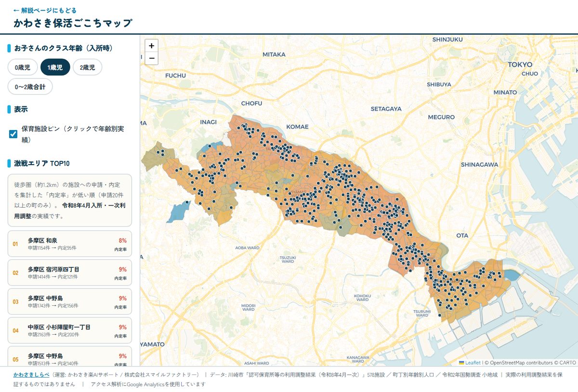Click the CHOFU map label
The width and height of the screenshot is (578, 392).
251,103
